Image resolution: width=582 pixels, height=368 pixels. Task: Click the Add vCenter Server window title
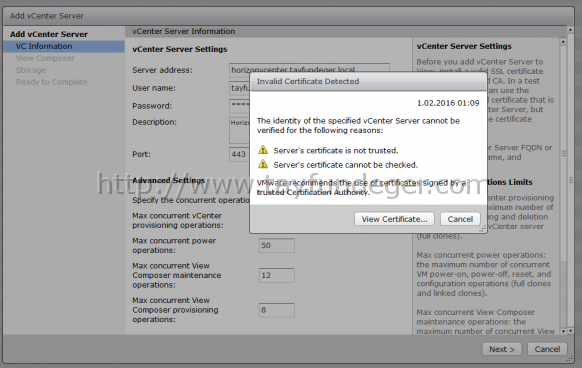(47, 16)
